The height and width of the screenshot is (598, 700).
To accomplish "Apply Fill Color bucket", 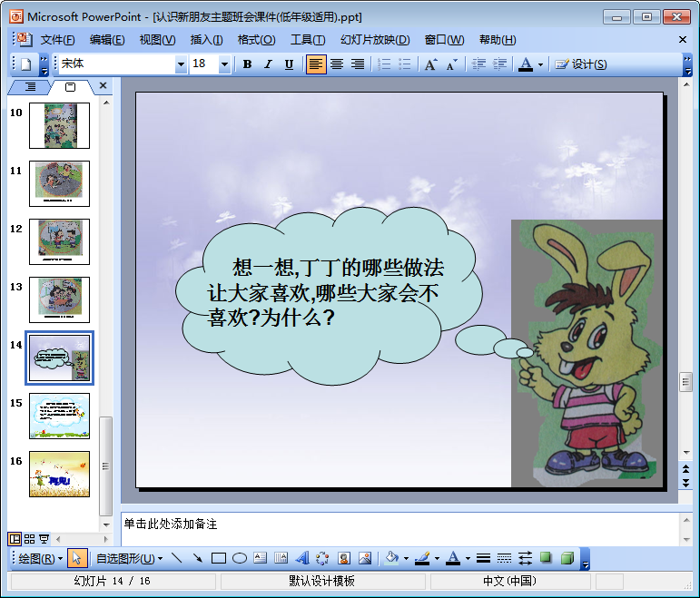I will 391,558.
